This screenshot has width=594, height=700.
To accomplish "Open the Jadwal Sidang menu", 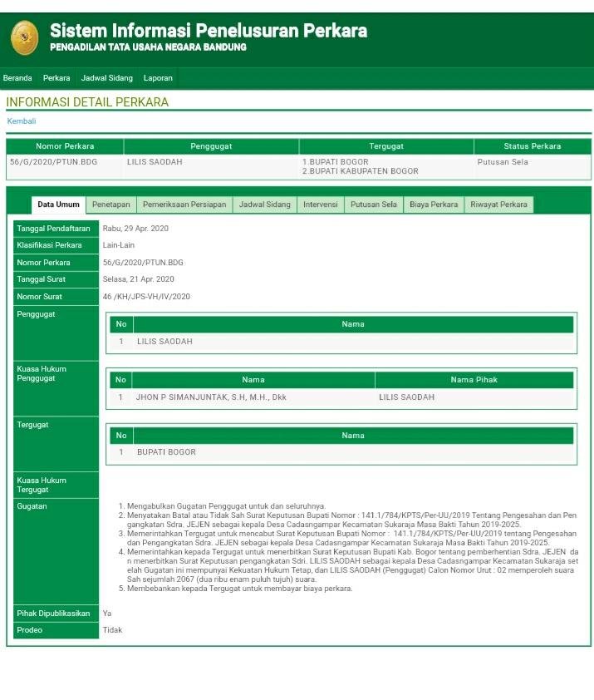I will 106,78.
